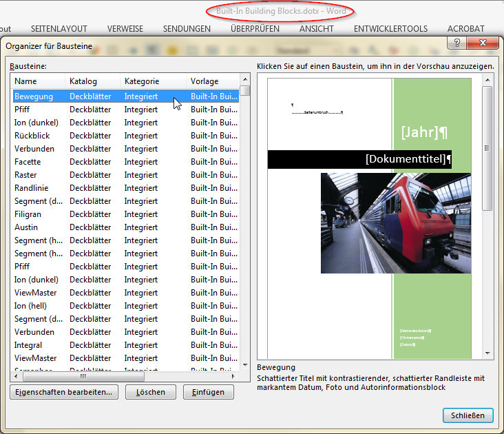Switch to the ENTWICKLERTOOLS tab
The height and width of the screenshot is (434, 504).
click(390, 29)
